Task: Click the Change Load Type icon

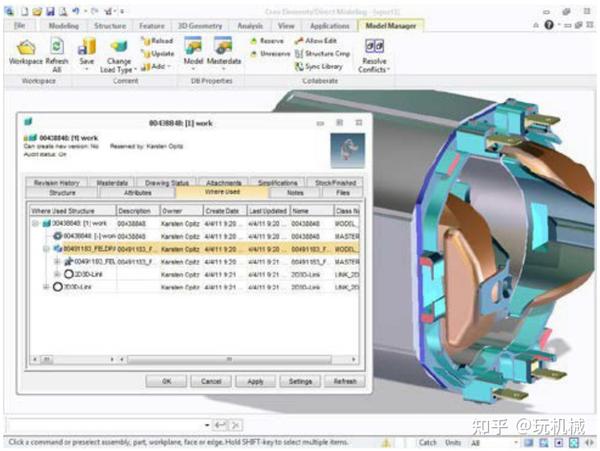Action: pyautogui.click(x=119, y=46)
